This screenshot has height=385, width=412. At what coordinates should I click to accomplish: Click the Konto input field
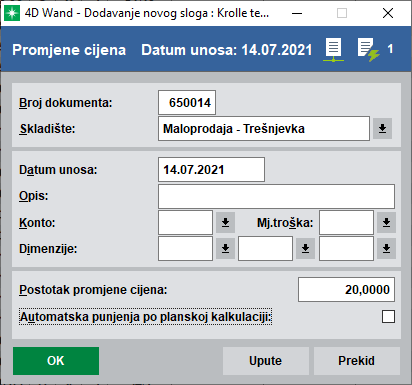tap(185, 222)
